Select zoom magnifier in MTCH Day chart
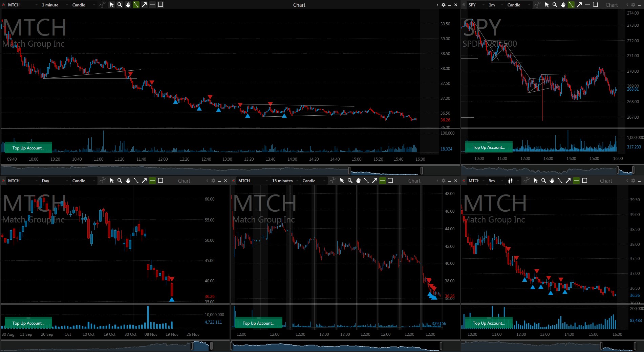 click(120, 181)
